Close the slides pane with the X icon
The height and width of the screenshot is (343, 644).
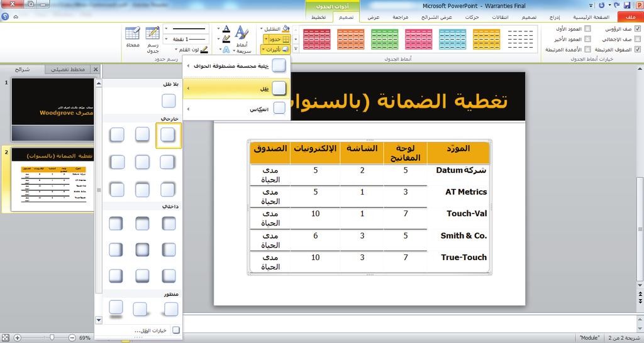point(96,69)
